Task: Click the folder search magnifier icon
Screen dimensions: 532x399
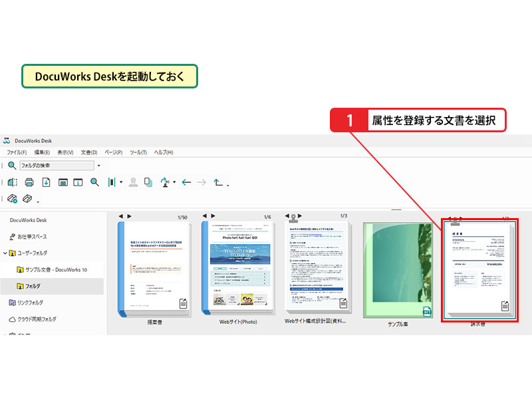Action: click(12, 166)
